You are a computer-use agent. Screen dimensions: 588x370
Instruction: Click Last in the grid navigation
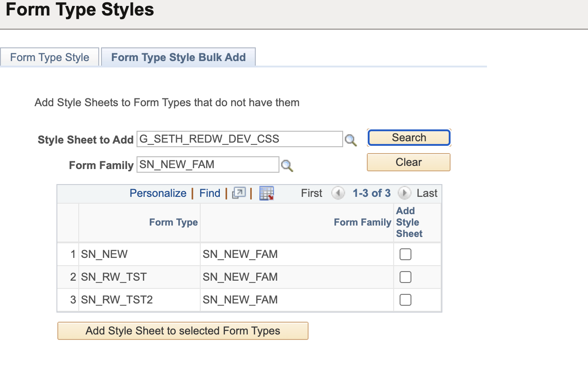point(427,193)
